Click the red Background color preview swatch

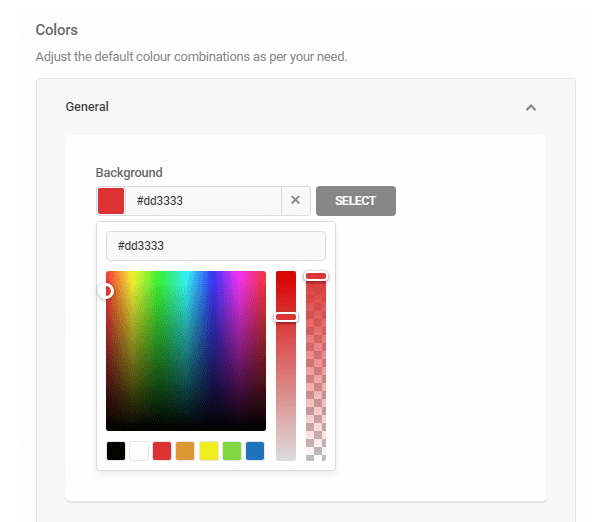click(x=111, y=201)
